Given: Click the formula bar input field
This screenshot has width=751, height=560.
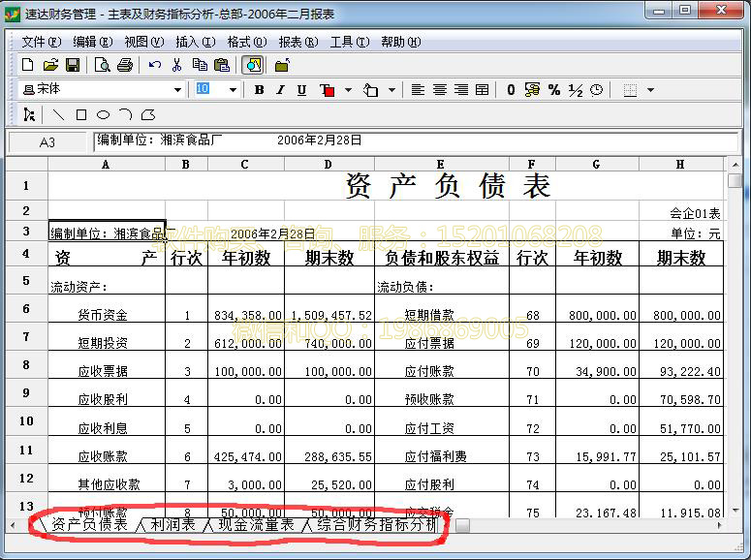Looking at the screenshot, I should click(415, 141).
